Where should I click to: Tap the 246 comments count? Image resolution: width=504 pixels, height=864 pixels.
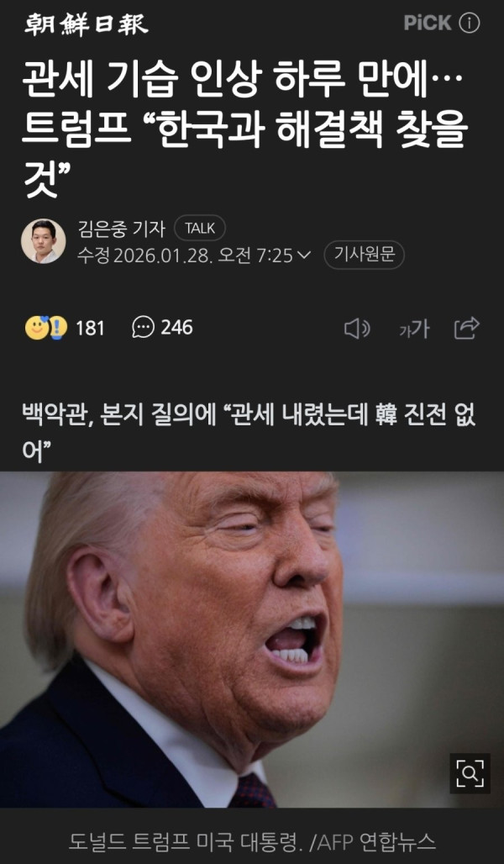pyautogui.click(x=176, y=327)
